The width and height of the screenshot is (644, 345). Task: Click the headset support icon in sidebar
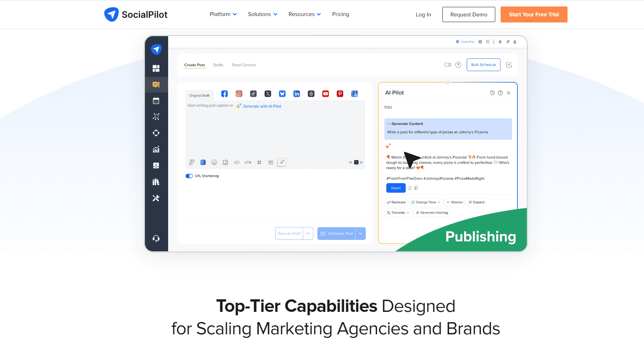pyautogui.click(x=156, y=238)
